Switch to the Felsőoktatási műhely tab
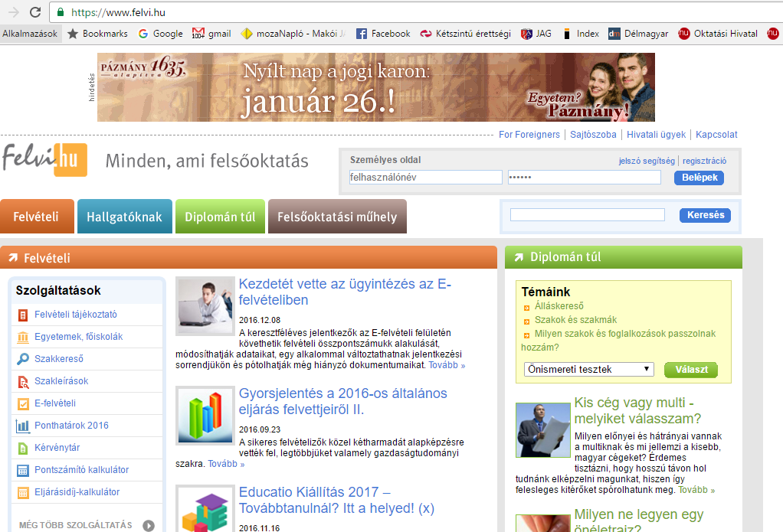Image resolution: width=783 pixels, height=532 pixels. [338, 217]
